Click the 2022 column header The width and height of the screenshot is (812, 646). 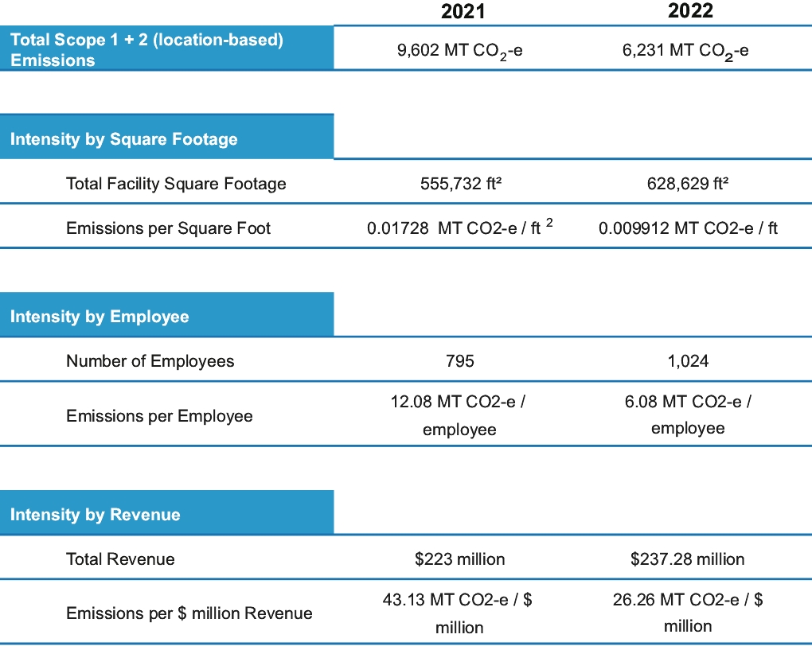pos(690,11)
